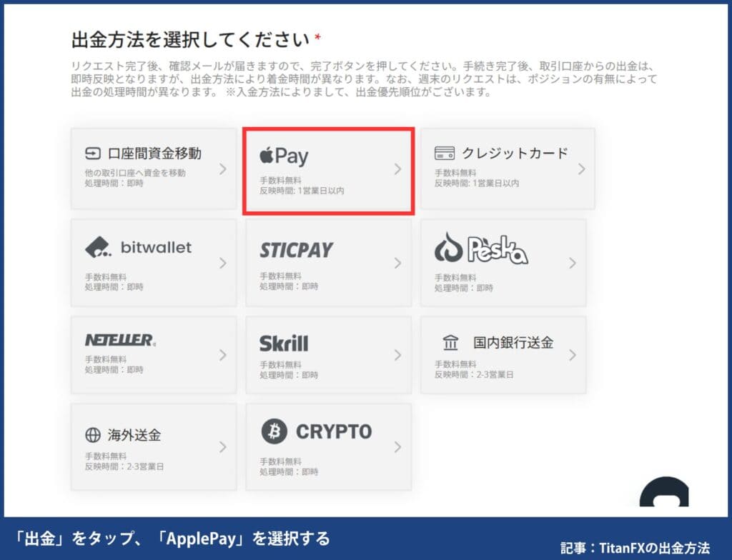Click 反映時間: 1営業日以内 under クレジットカード

point(477,183)
